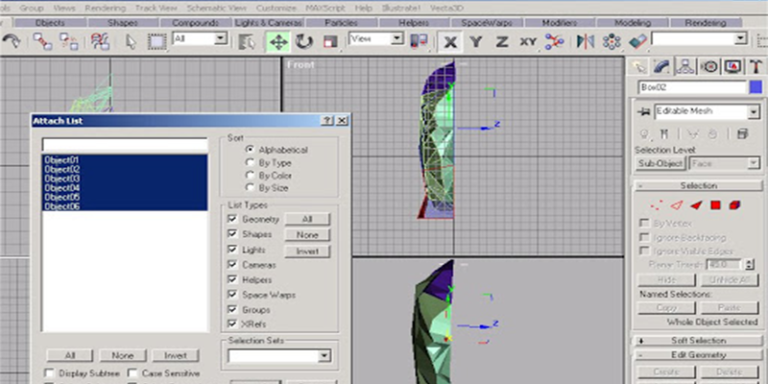The image size is (768, 384).
Task: Restrict transform to the Y axis
Action: pos(475,42)
